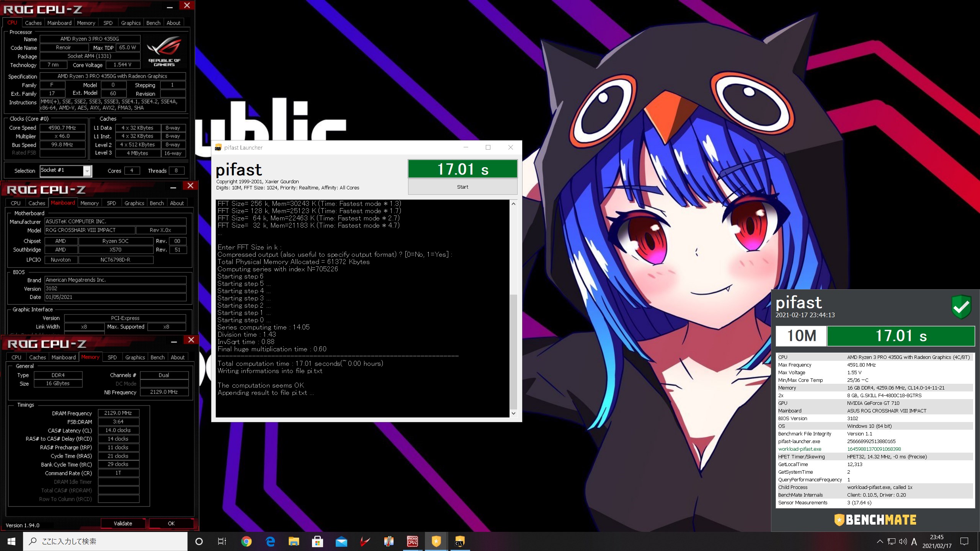Click the green 17.01 s score in BenchMate panel
The width and height of the screenshot is (980, 551).
pyautogui.click(x=901, y=336)
